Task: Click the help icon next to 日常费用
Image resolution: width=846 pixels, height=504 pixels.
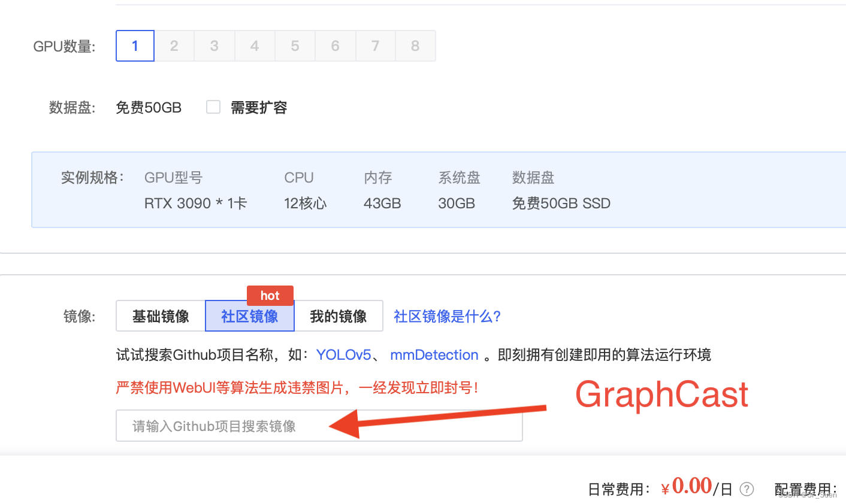Action: pyautogui.click(x=747, y=489)
